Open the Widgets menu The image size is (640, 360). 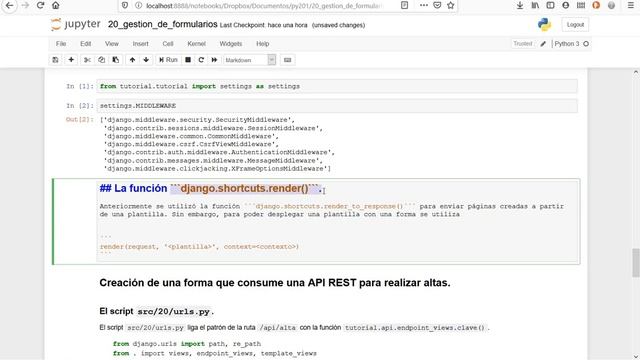point(231,44)
